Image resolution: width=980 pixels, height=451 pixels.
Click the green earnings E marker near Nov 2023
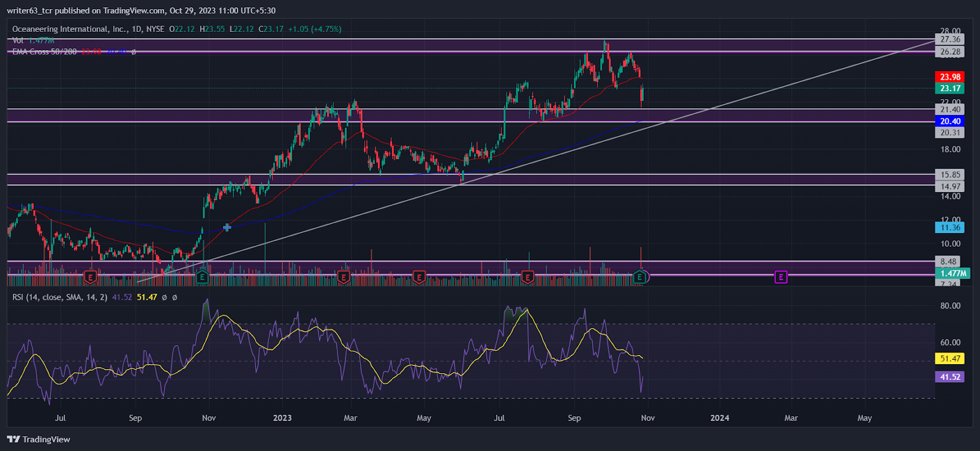[x=639, y=277]
